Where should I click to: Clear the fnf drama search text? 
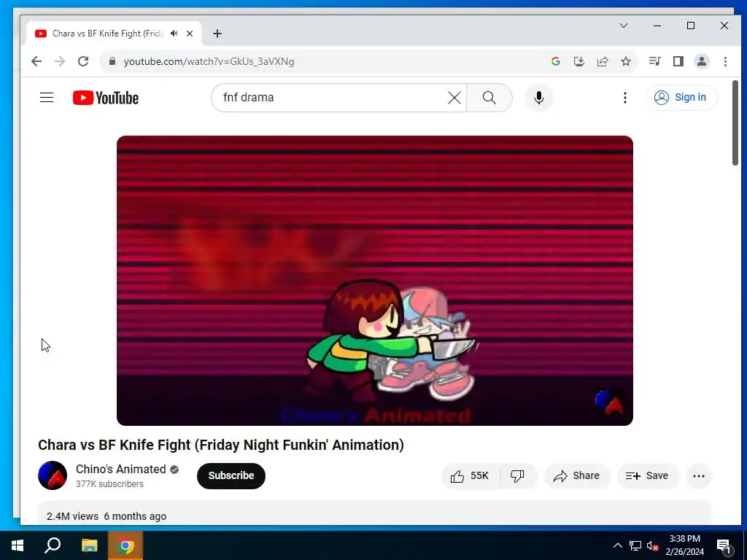454,98
